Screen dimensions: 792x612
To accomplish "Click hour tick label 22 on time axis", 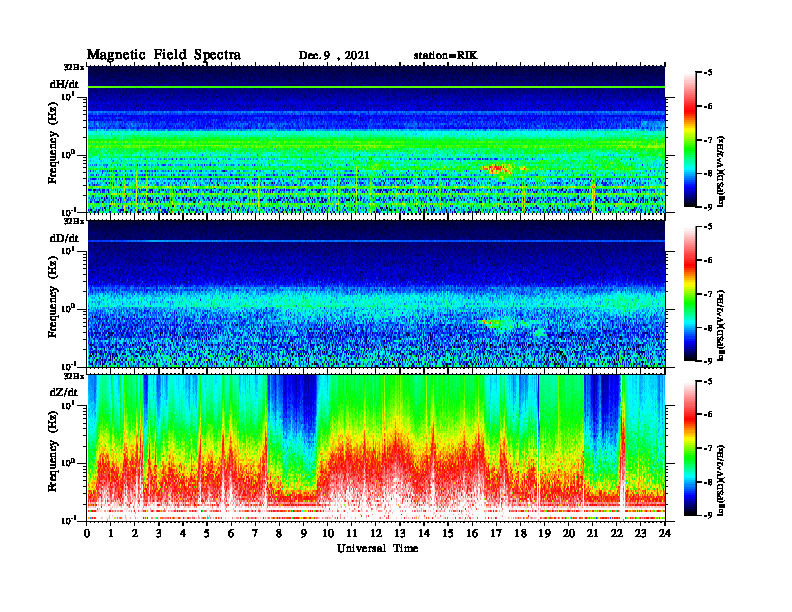I will pyautogui.click(x=617, y=533).
